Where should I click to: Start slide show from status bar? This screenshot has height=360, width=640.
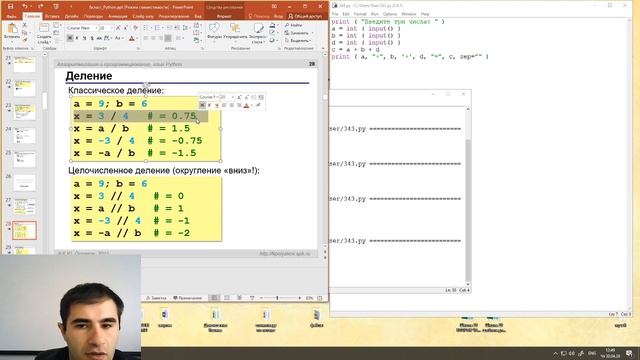click(x=252, y=298)
